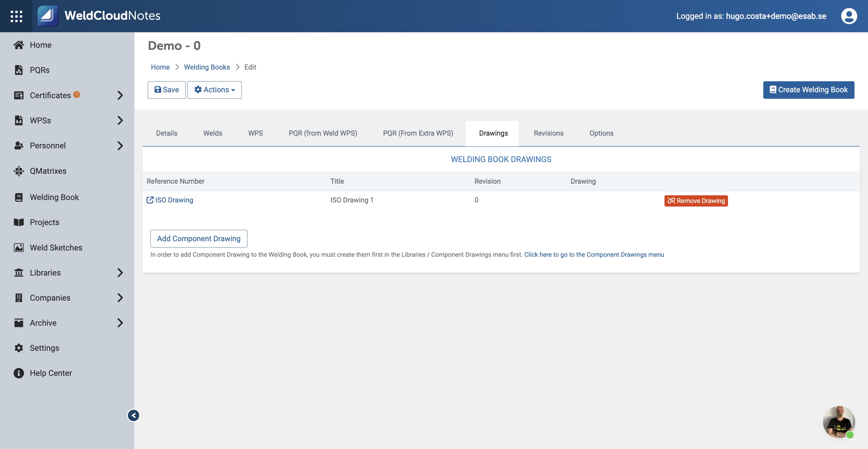Screen dimensions: 868x449
Task: Expand the Libraries submenu chevron
Action: 120,272
